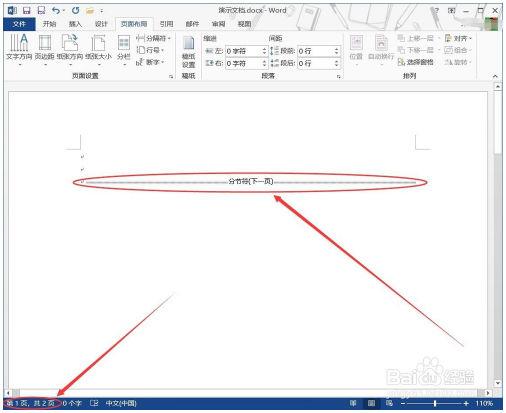Click the Save icon in the quick access toolbar
This screenshot has width=506, height=413.
coord(27,10)
